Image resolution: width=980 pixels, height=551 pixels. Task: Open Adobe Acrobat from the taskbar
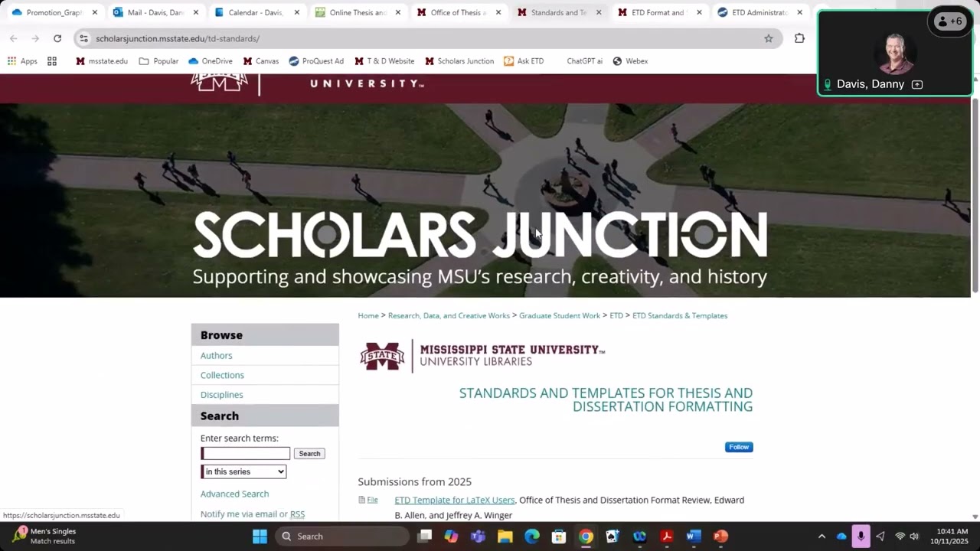coord(667,536)
